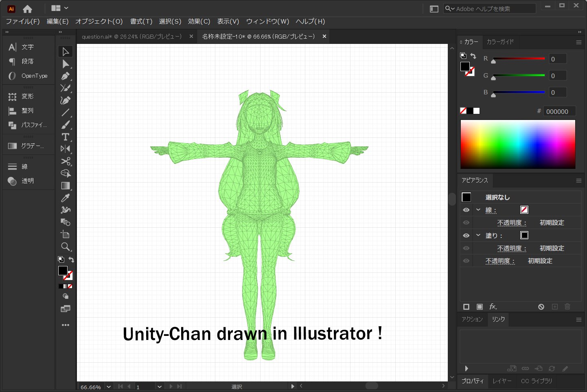Screen dimensions: 587x392
Task: Toggle visibility of the 塗り row
Action: (x=466, y=235)
